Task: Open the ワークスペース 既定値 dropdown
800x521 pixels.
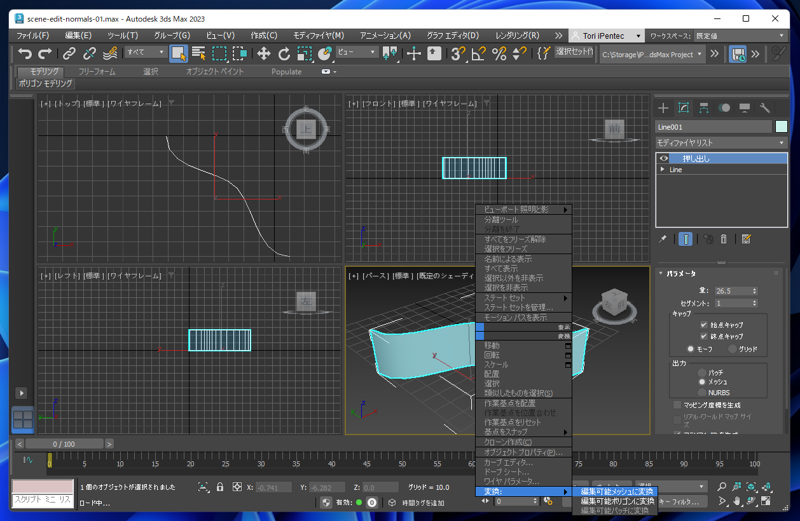Action: 740,36
